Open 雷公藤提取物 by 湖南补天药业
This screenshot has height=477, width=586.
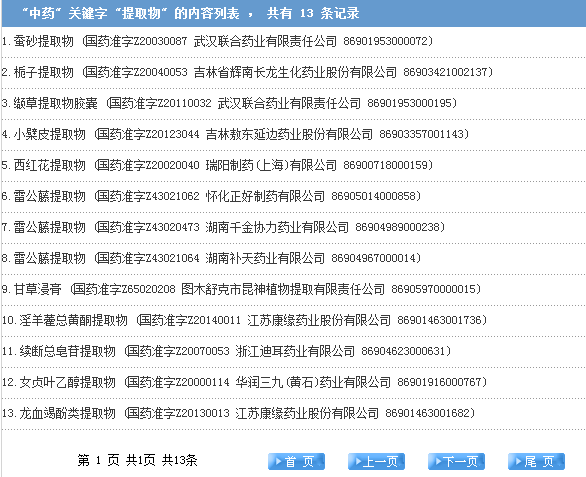pyautogui.click(x=211, y=258)
